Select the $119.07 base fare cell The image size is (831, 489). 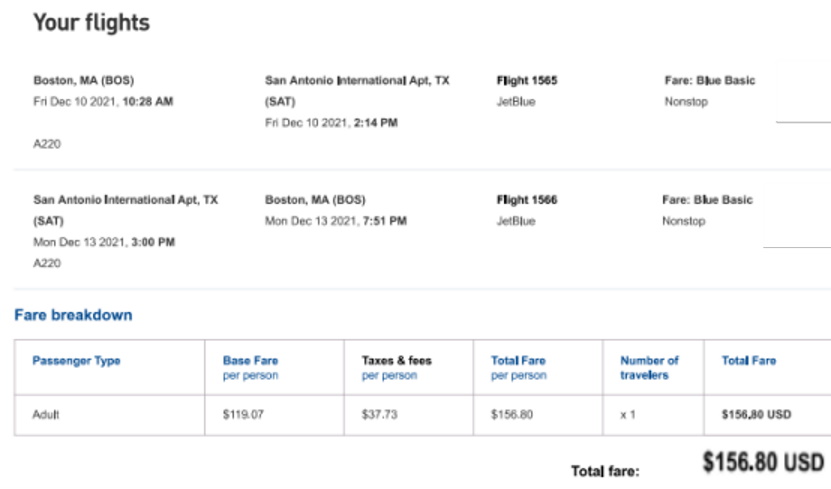[245, 415]
